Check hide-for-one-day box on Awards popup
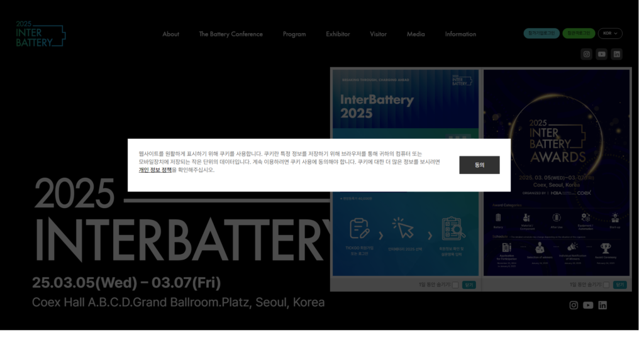 [x=606, y=285]
